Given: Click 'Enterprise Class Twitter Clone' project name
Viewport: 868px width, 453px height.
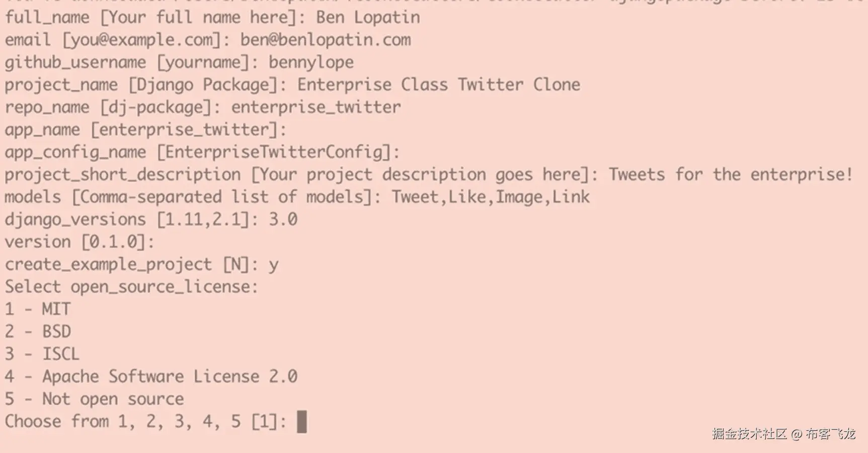Looking at the screenshot, I should point(438,85).
